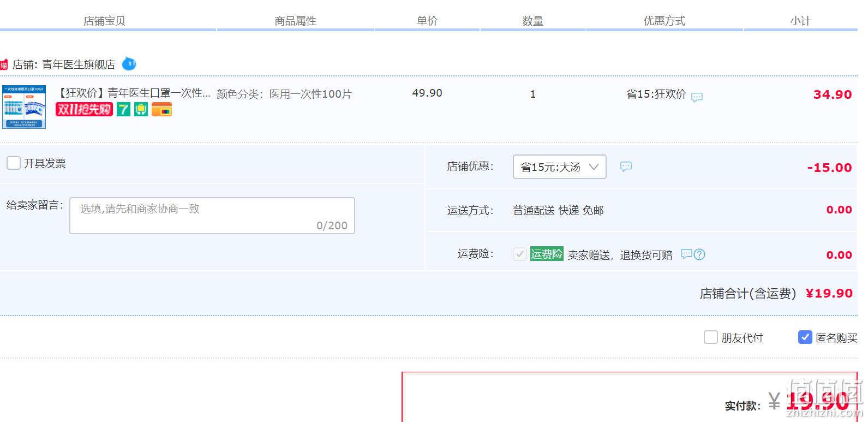The image size is (868, 422).
Task: Click the 商品属性 column header
Action: pyautogui.click(x=295, y=21)
